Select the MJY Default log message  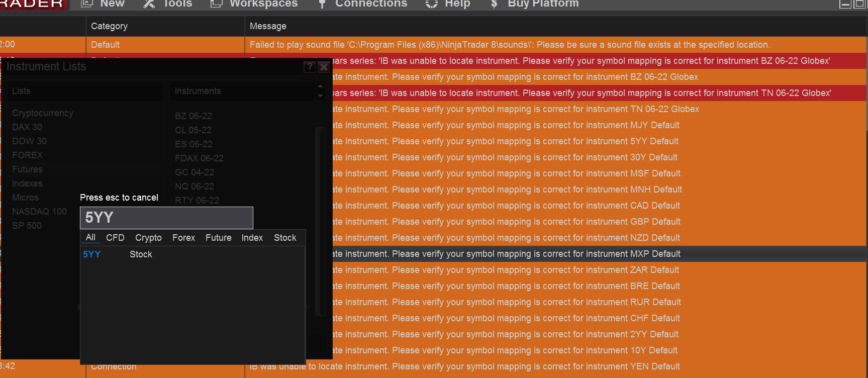(x=599, y=125)
